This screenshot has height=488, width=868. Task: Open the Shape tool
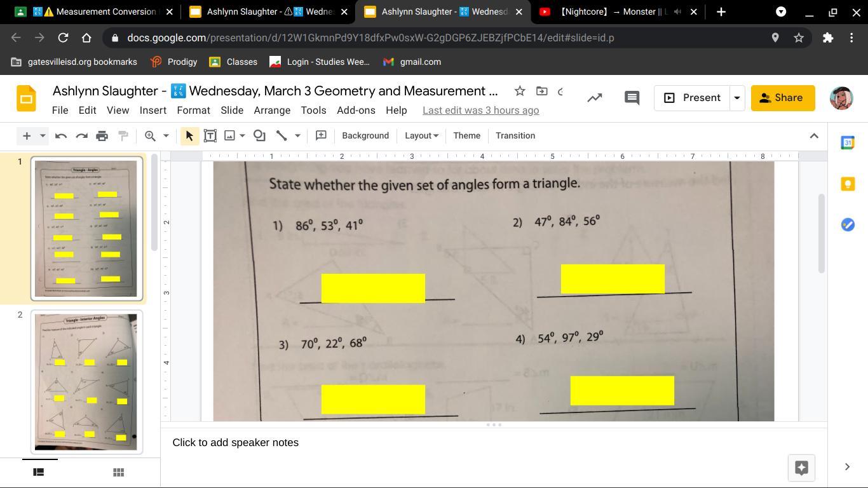point(259,136)
